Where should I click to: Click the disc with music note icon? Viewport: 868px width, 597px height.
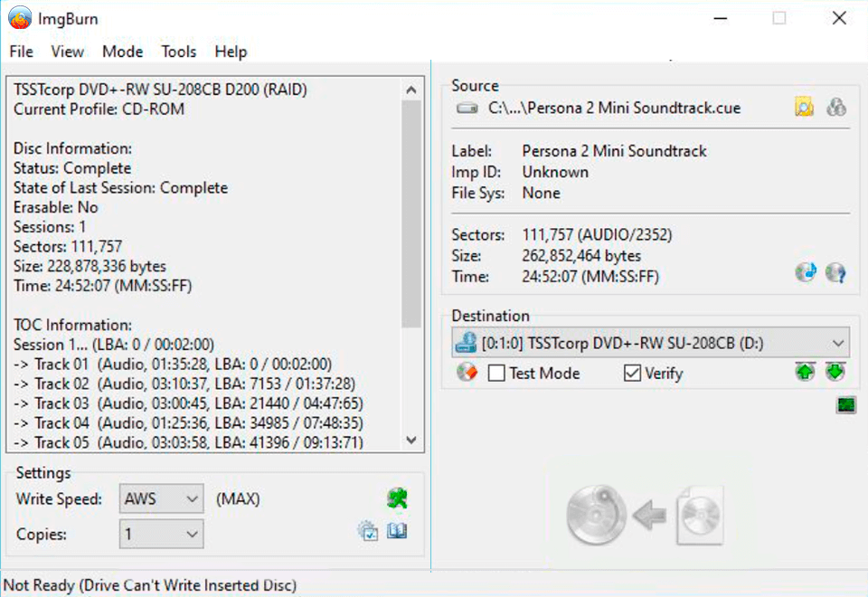(805, 272)
